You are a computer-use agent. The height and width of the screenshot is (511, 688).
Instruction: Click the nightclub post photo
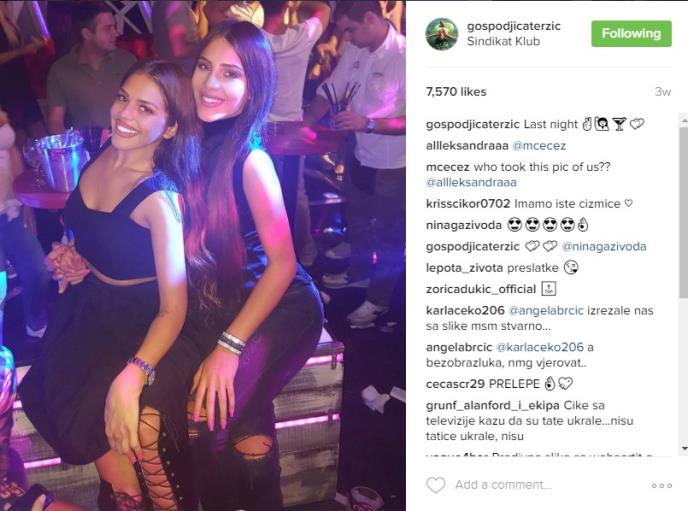tap(203, 255)
